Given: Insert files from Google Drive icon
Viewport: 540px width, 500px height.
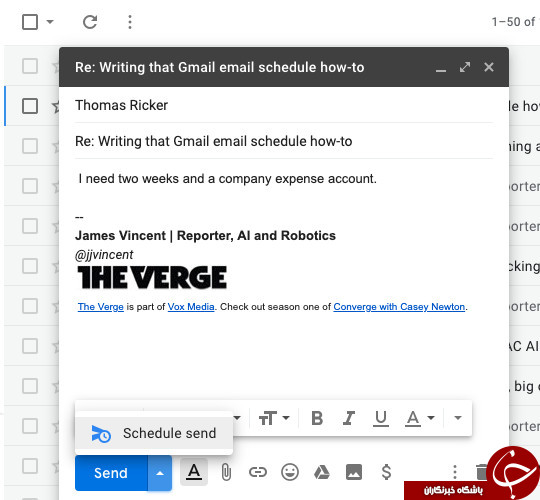Looking at the screenshot, I should [x=322, y=472].
